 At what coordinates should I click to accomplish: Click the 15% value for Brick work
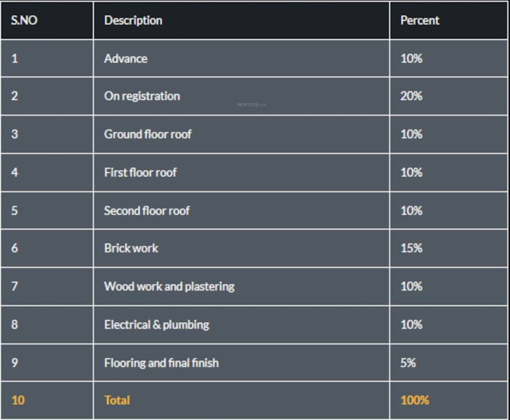click(x=412, y=248)
